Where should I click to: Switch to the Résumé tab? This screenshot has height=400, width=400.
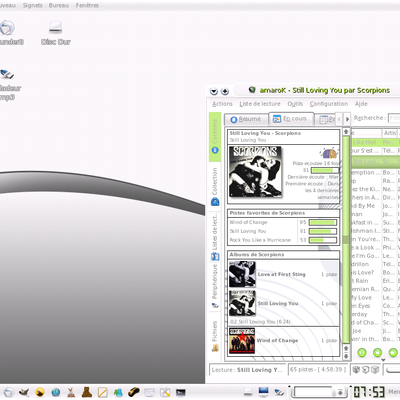(x=246, y=119)
